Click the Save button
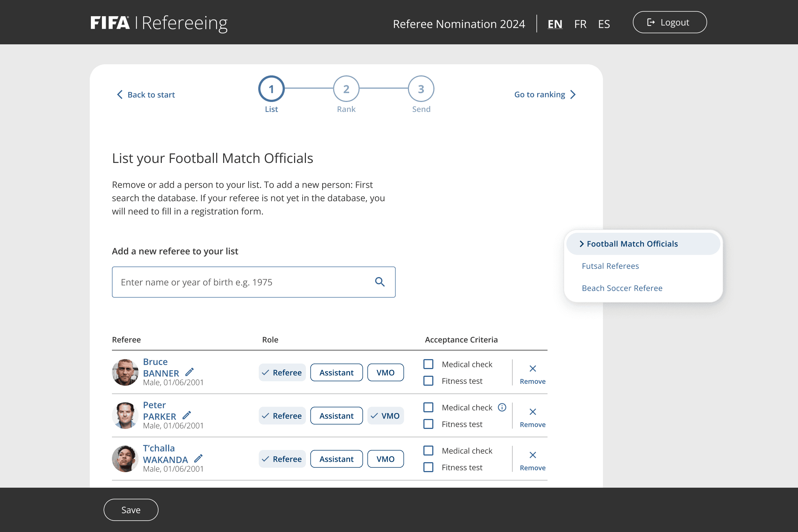Viewport: 798px width, 532px height. (x=131, y=510)
